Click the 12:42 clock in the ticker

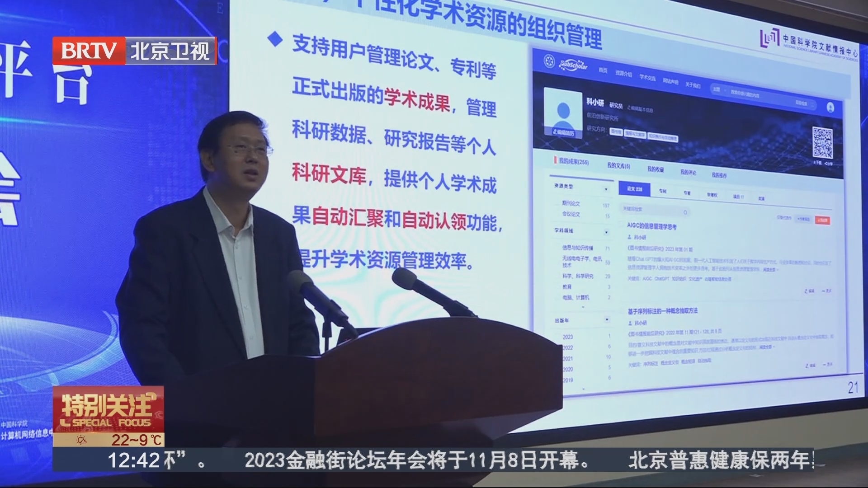tap(133, 460)
